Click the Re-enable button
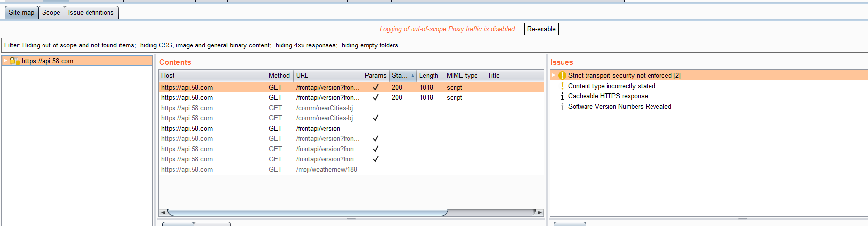Image resolution: width=868 pixels, height=226 pixels. (x=541, y=29)
